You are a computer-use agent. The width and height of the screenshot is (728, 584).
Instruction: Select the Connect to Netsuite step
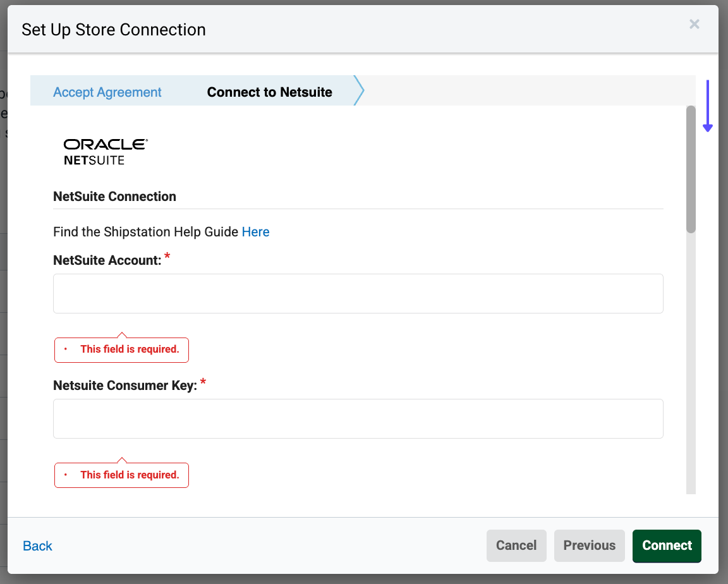tap(269, 92)
